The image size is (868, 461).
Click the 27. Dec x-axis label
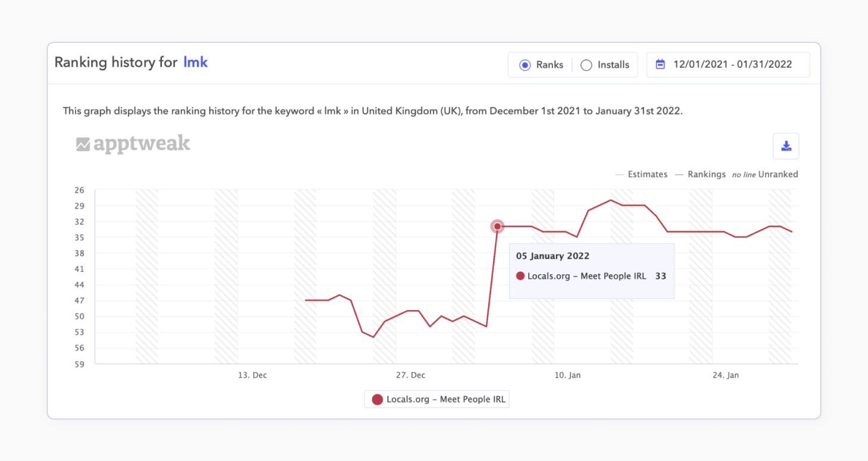410,375
